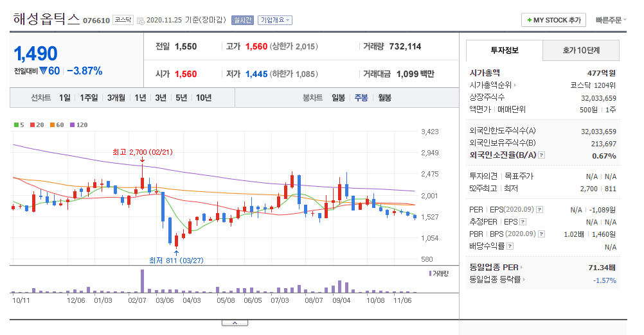Select 일봉 candlestick chart
This screenshot has width=644, height=335.
(339, 98)
